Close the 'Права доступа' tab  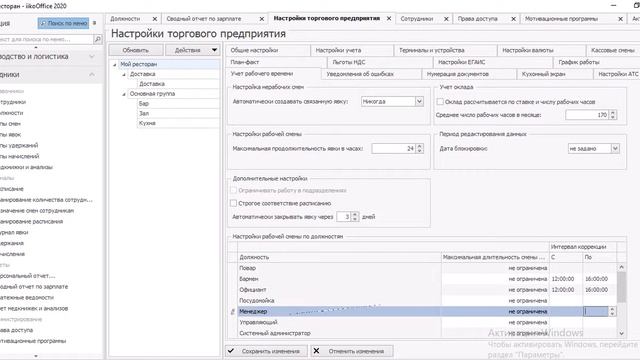coord(513,19)
